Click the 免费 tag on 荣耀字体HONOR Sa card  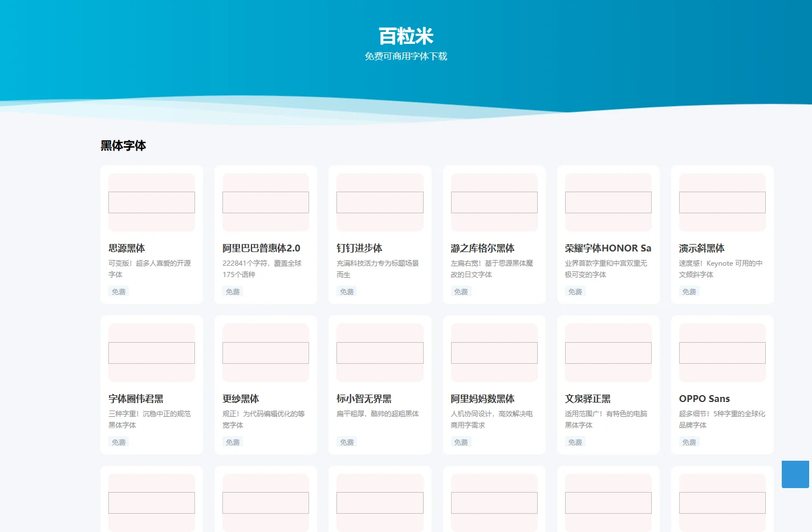pyautogui.click(x=575, y=291)
